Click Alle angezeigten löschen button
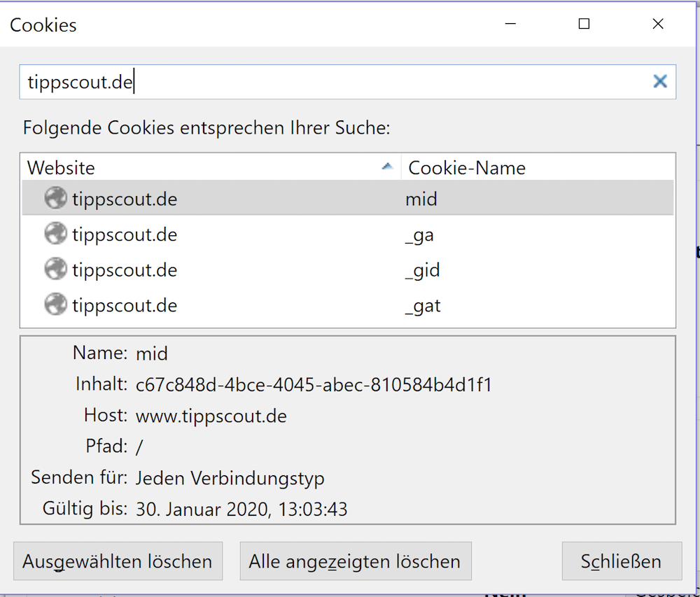Viewport: 700px width, 597px height. [356, 561]
